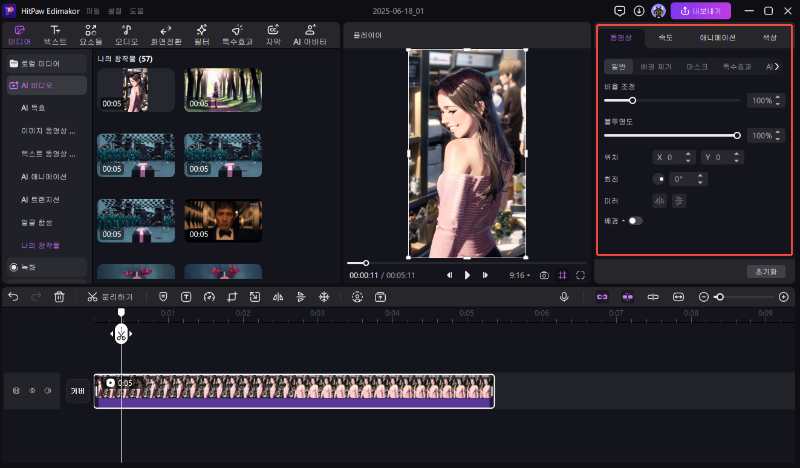Image resolution: width=800 pixels, height=468 pixels.
Task: Open the 오디오 (Audio) tool tab
Action: point(126,35)
